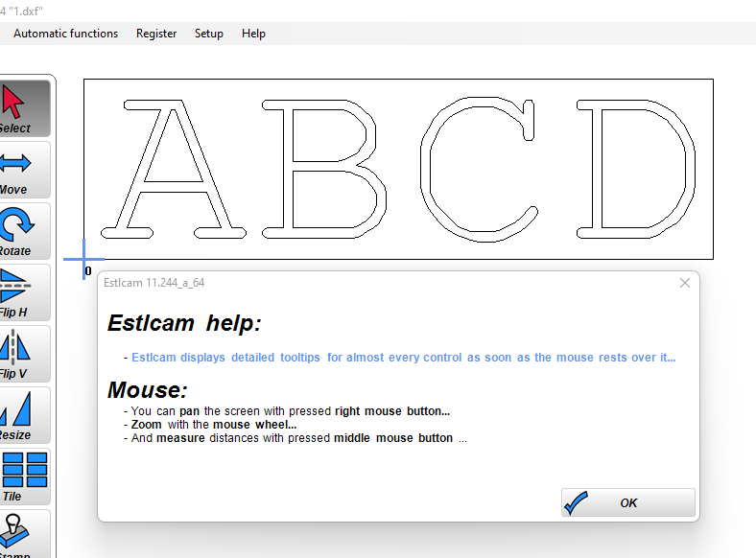Select the Select arrow tool

[24, 108]
